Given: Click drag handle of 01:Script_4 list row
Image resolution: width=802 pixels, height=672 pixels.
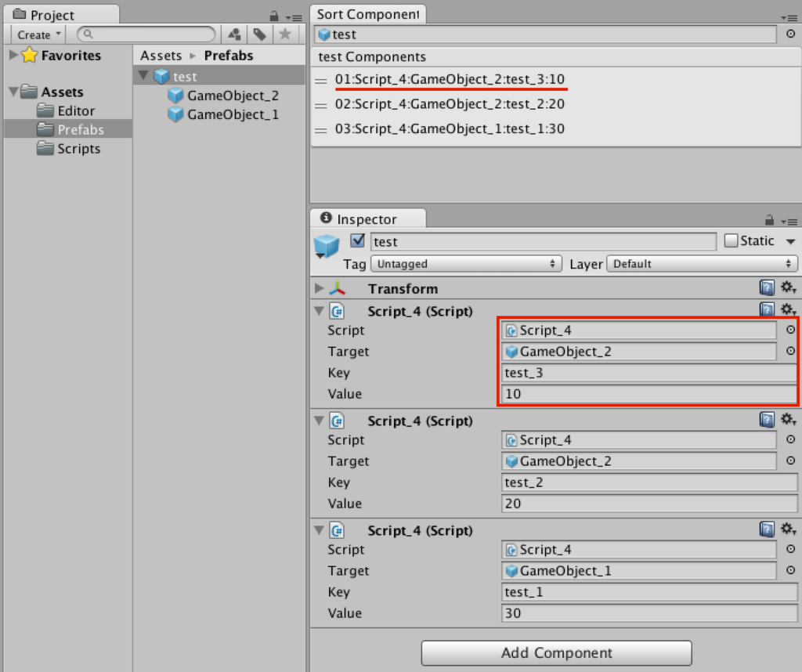Looking at the screenshot, I should (x=320, y=81).
